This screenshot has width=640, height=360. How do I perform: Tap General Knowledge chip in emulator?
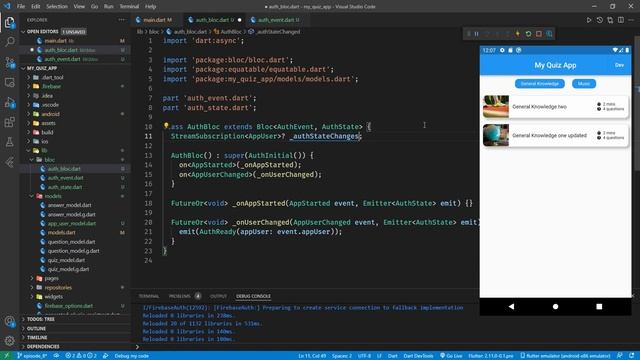pos(540,84)
